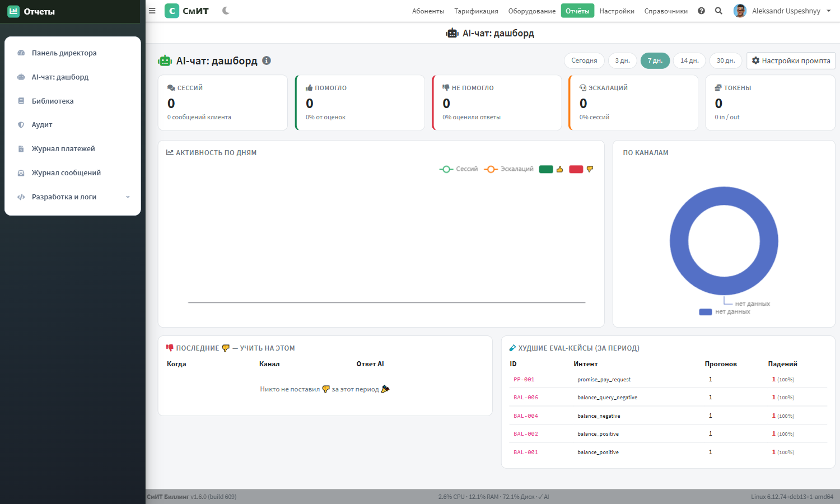The image size is (840, 504).
Task: Click the СмИТ logo icon
Action: (172, 11)
